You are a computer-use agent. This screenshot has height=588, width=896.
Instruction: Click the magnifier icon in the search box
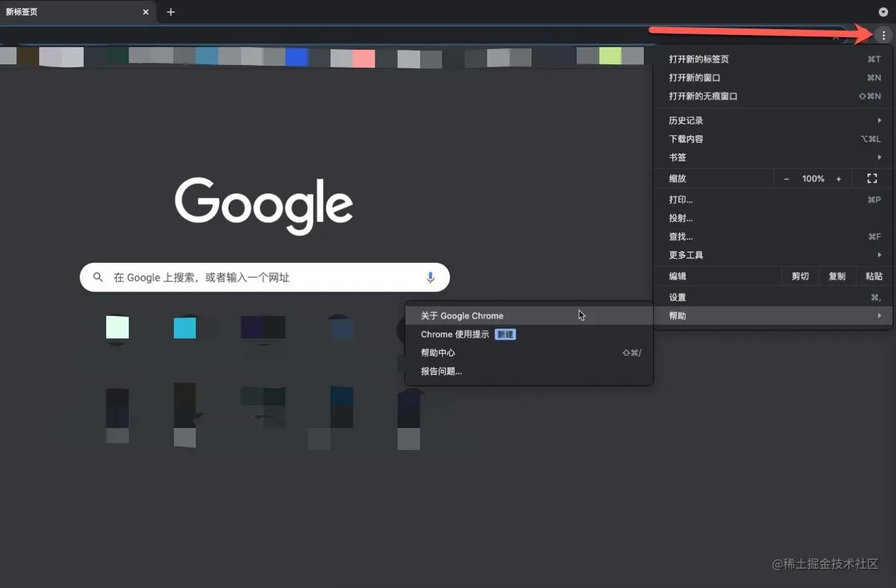98,277
